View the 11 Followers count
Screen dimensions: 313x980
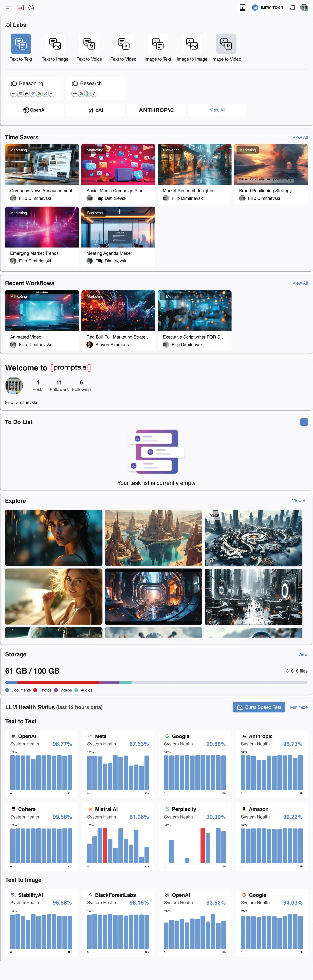point(59,385)
